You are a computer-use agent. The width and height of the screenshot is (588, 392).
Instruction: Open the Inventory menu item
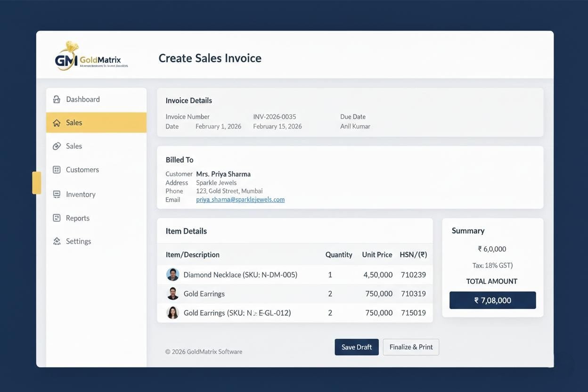[x=81, y=194]
